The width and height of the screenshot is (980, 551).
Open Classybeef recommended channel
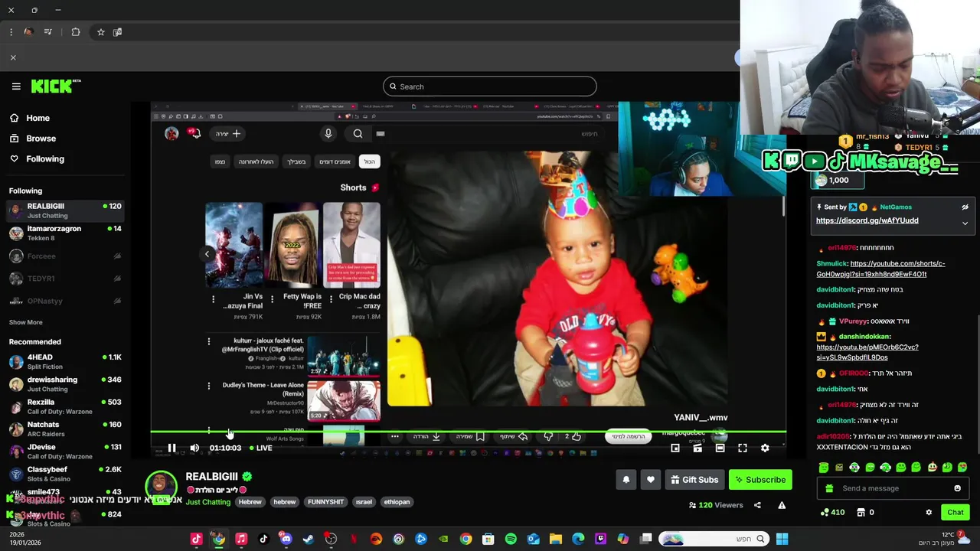point(65,474)
